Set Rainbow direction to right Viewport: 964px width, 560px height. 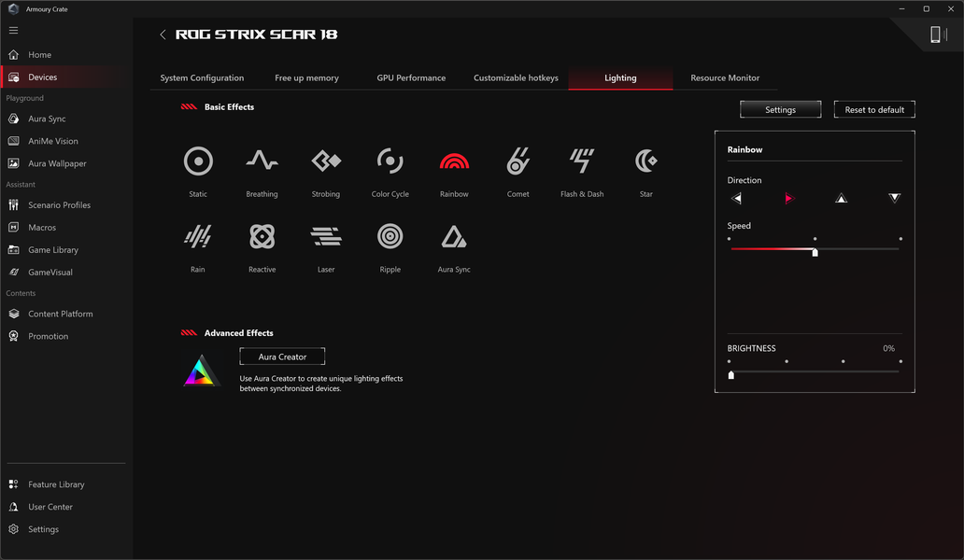[x=789, y=198]
